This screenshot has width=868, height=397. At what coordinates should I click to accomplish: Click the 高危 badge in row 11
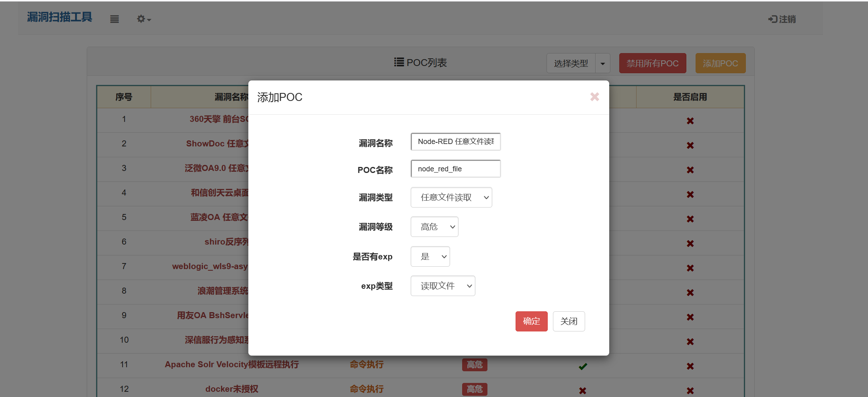point(475,365)
